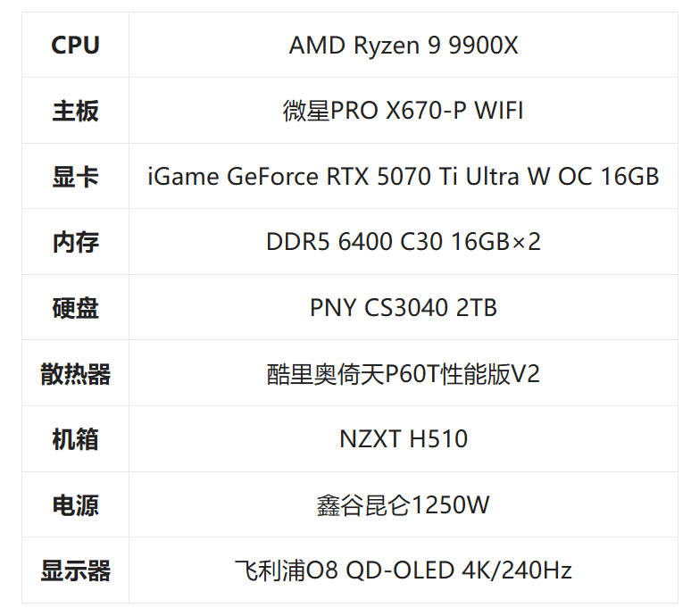Click the 主板 row header
Image resolution: width=691 pixels, height=616 pixels.
pyautogui.click(x=75, y=112)
